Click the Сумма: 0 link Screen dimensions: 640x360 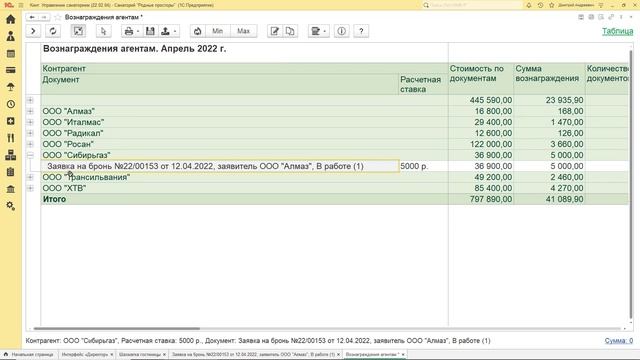coord(619,341)
